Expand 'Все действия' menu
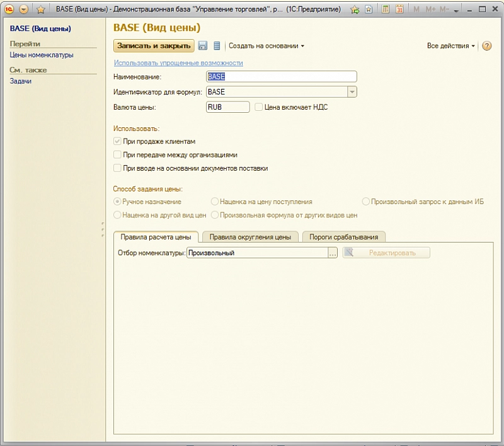 450,46
